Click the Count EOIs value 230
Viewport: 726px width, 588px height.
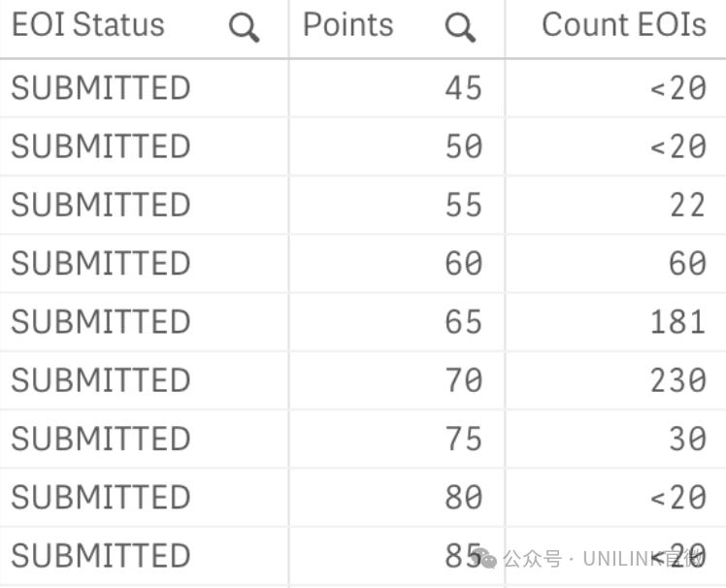click(x=678, y=380)
